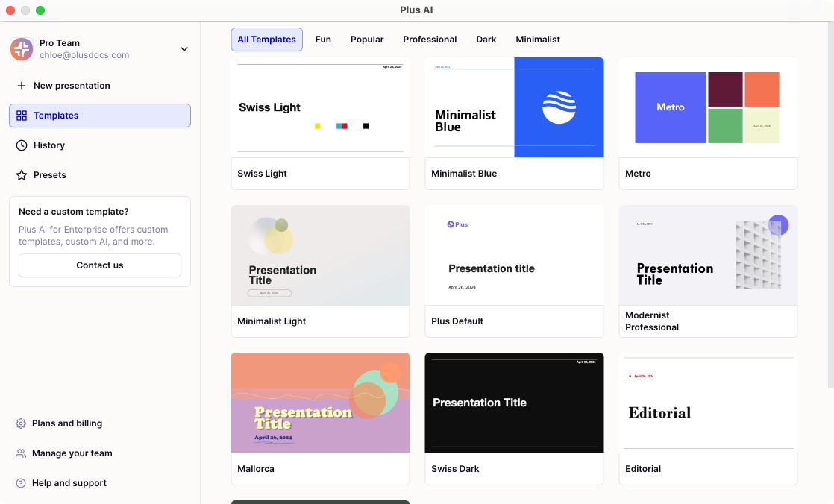
Task: Click the chloe@plusdocs.com email text
Action: point(84,55)
